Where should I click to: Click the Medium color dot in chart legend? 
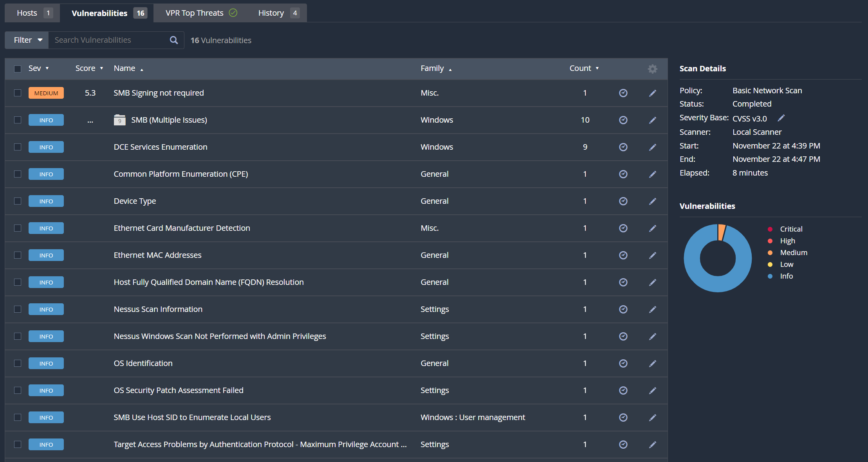coord(770,253)
